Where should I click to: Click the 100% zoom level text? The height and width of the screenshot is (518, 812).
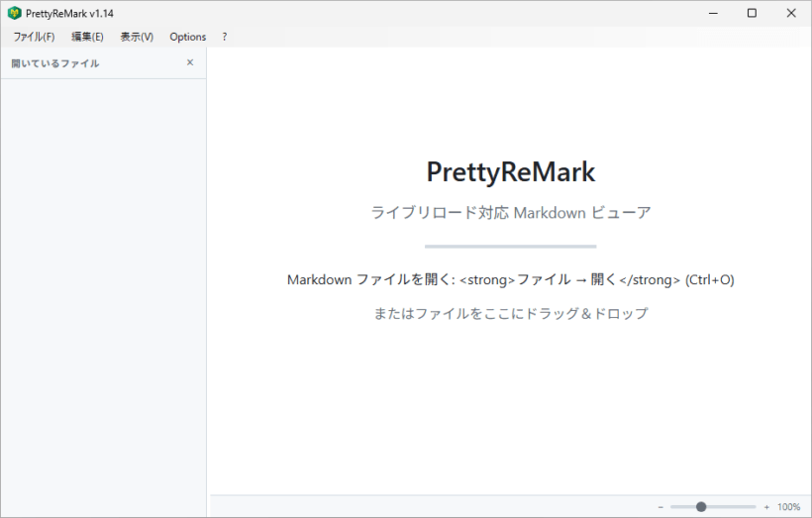[x=788, y=507]
